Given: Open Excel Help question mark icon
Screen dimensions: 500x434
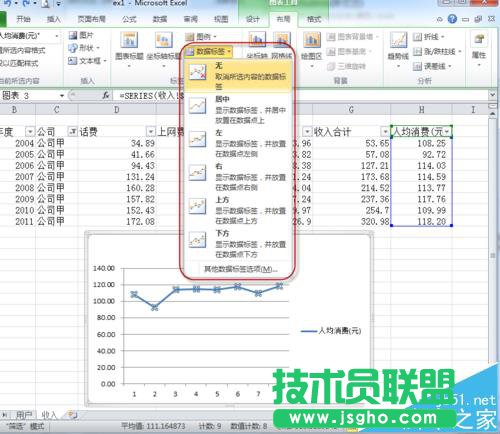Looking at the screenshot, I should coord(452,19).
